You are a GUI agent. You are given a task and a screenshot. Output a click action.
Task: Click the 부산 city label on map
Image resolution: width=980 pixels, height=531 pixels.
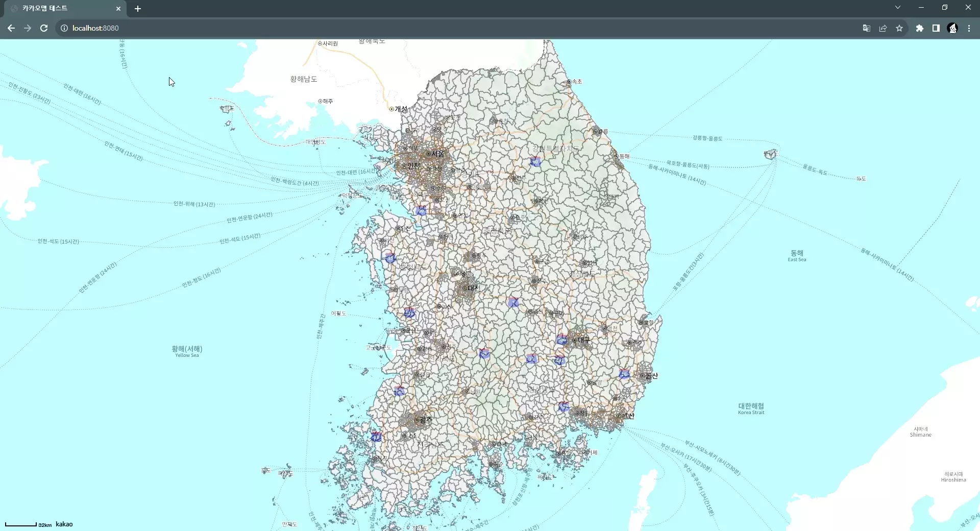click(628, 416)
